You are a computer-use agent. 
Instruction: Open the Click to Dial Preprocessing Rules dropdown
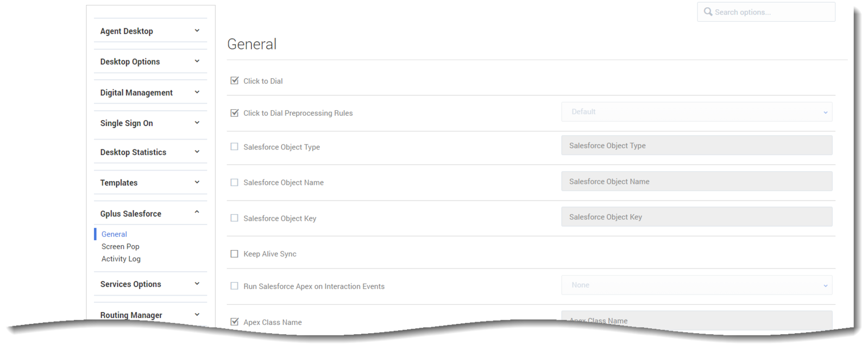pyautogui.click(x=696, y=112)
